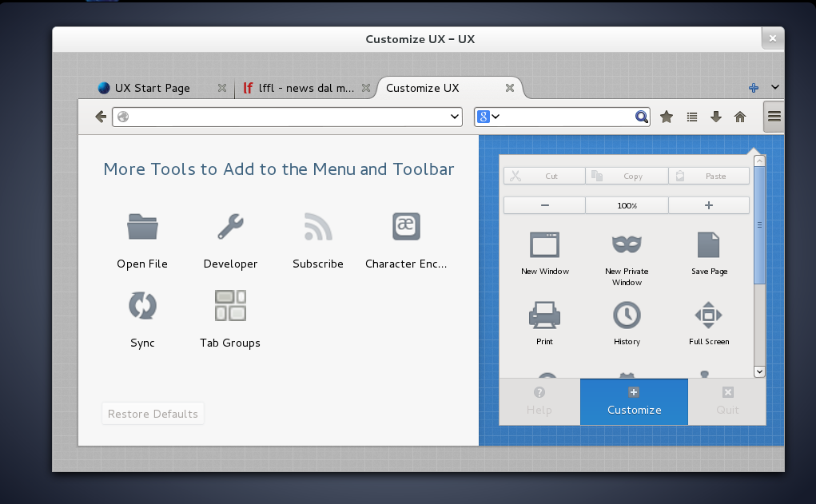Viewport: 816px width, 504px height.
Task: Click the back arrow button
Action: point(101,117)
